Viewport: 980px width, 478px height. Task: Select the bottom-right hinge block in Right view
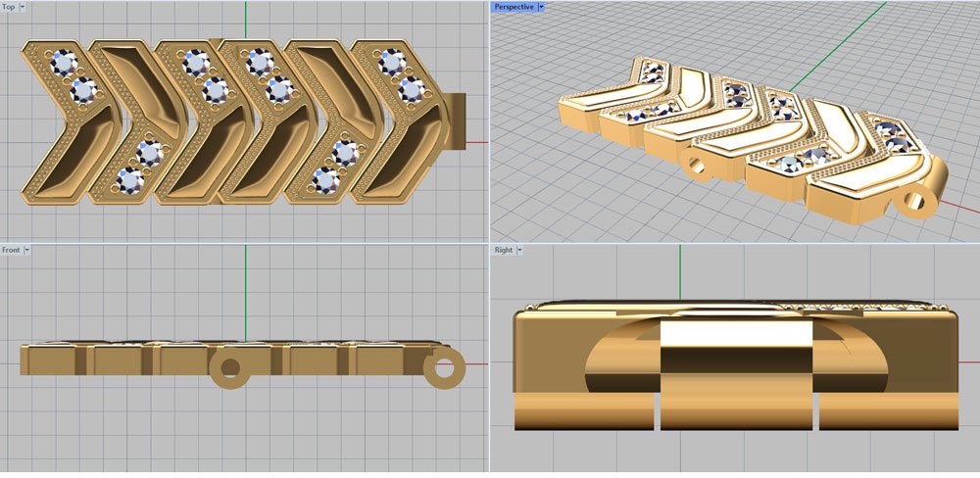tap(888, 412)
